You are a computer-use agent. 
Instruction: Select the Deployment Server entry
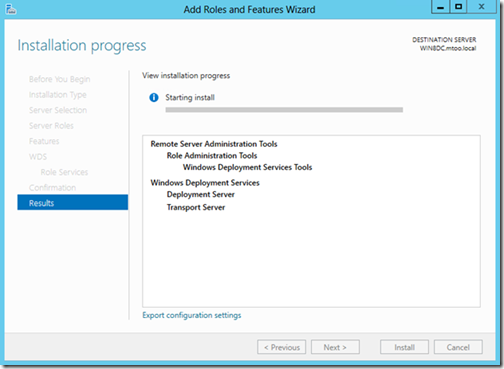coord(201,194)
